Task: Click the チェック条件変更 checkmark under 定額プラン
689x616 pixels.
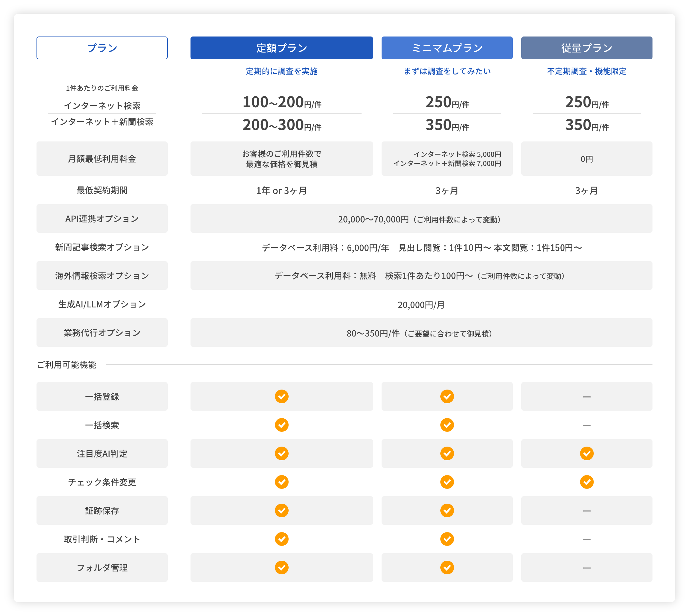Action: [x=281, y=482]
